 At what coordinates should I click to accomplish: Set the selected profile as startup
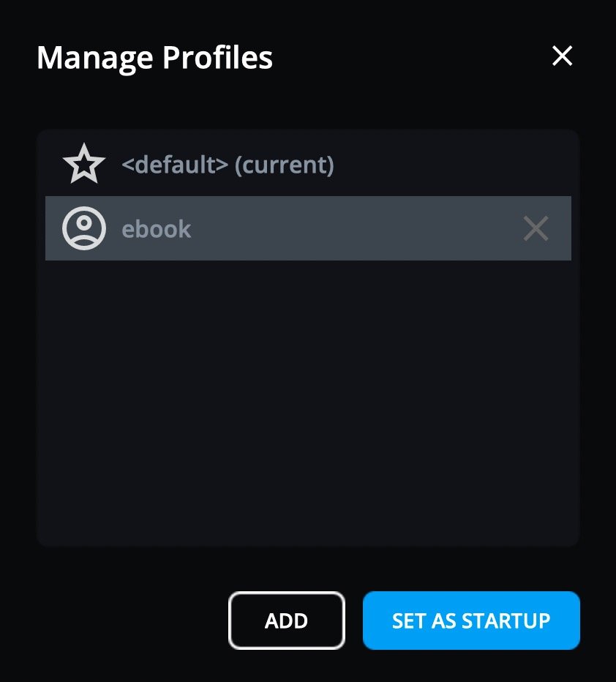click(471, 621)
